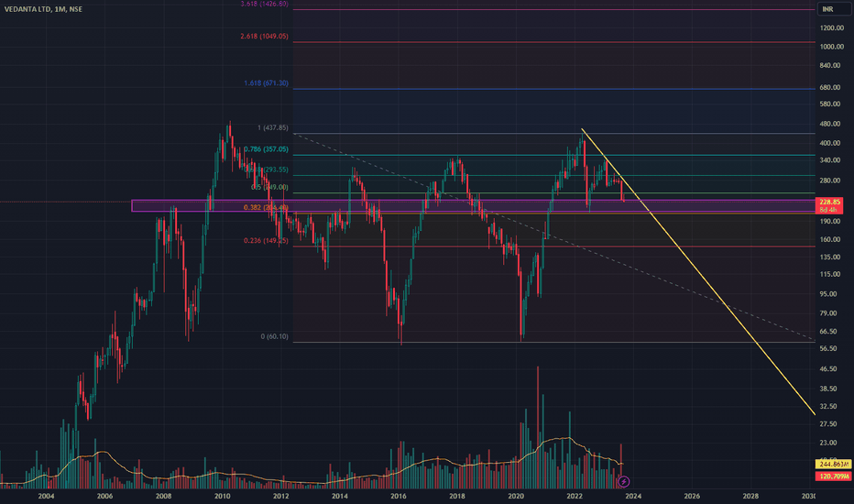This screenshot has width=854, height=504.
Task: Select the 1.618 (671.30) Fibonacci label
Action: click(266, 83)
